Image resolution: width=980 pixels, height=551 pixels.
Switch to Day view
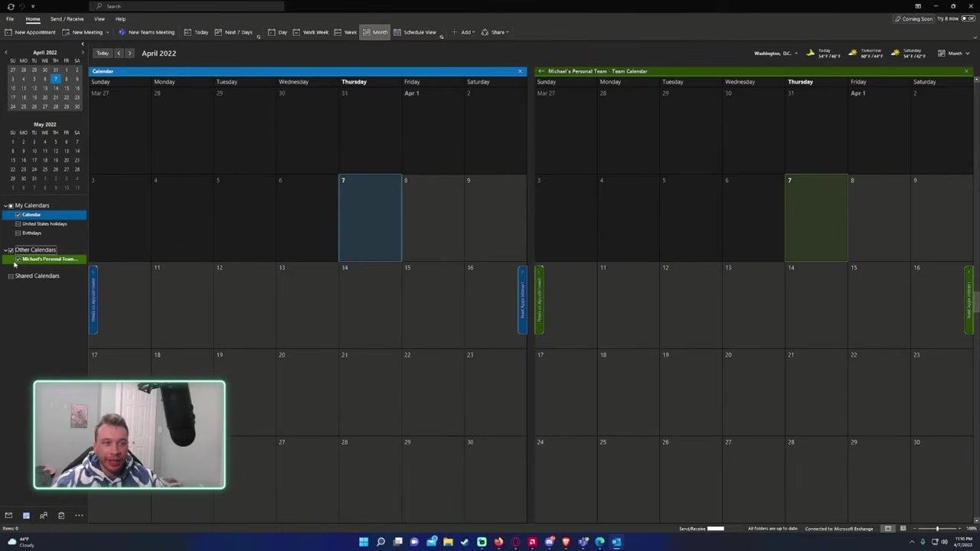[278, 32]
